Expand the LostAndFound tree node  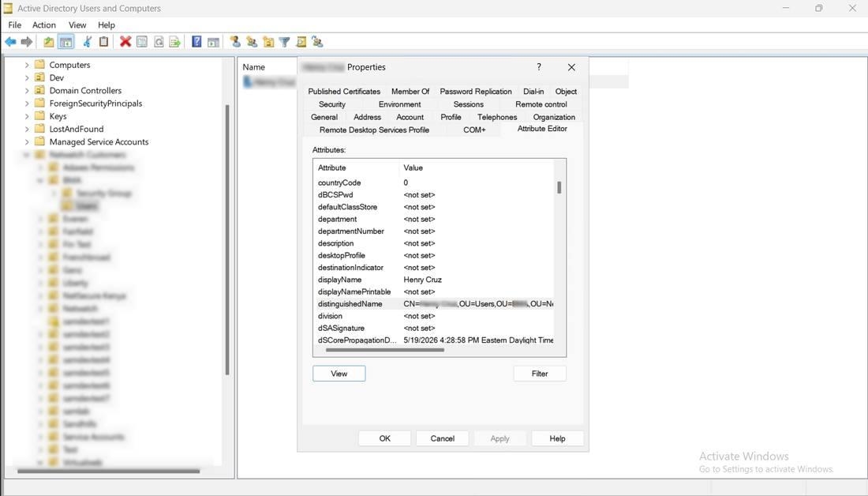pyautogui.click(x=27, y=129)
